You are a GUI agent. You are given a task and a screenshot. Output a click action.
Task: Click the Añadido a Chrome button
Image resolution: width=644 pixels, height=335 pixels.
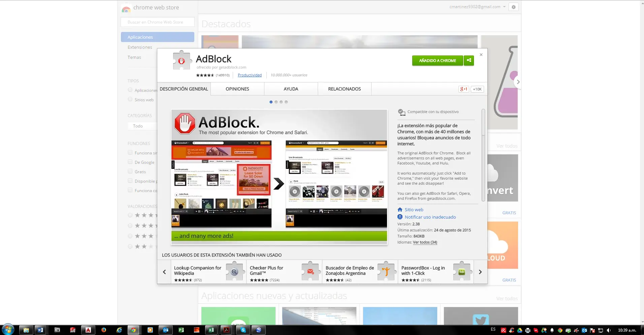click(x=438, y=61)
